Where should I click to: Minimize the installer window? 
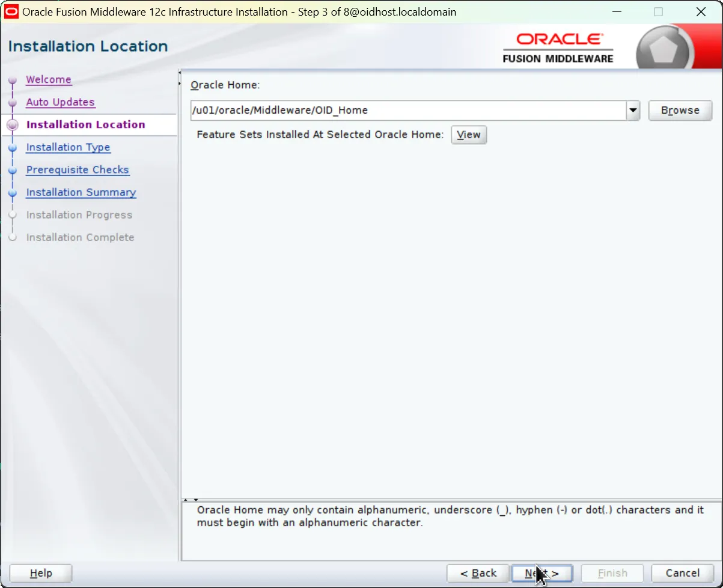(616, 12)
